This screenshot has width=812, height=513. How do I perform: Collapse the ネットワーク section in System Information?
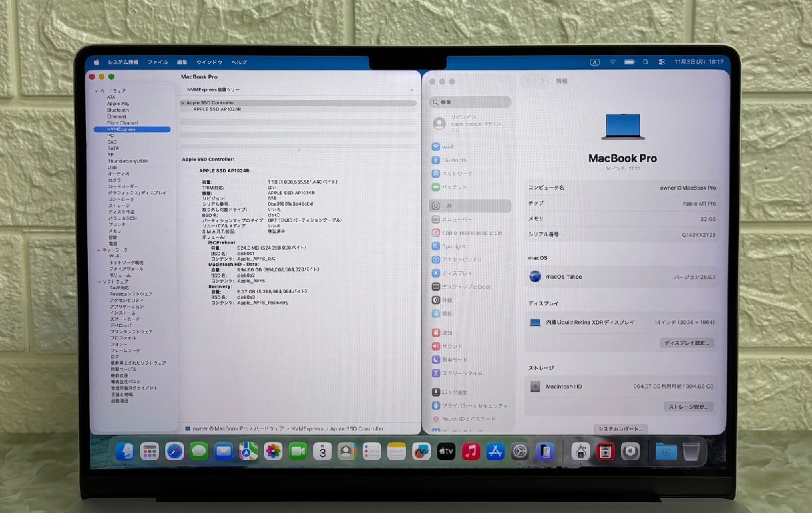click(x=97, y=250)
